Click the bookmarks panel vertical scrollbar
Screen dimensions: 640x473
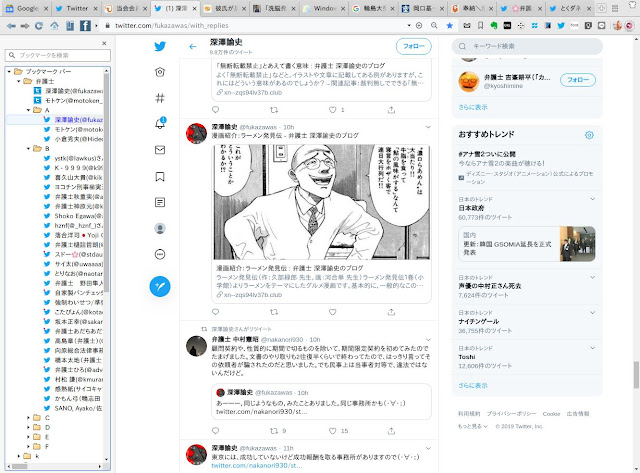pos(107,183)
